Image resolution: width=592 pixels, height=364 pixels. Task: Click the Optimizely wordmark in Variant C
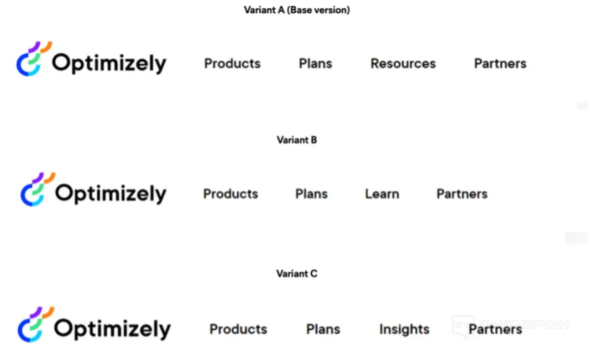[x=112, y=329]
